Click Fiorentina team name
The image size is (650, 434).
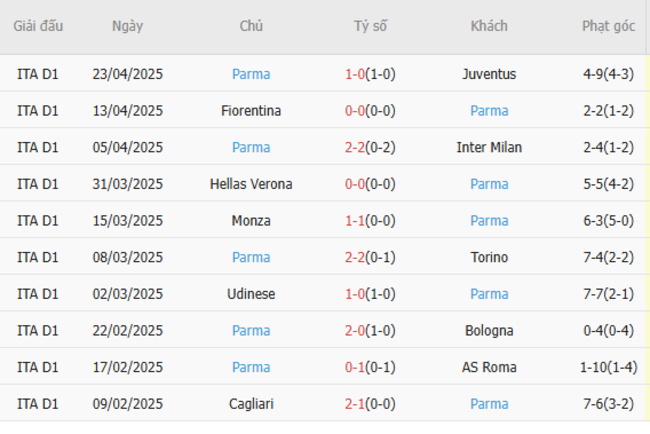click(251, 111)
